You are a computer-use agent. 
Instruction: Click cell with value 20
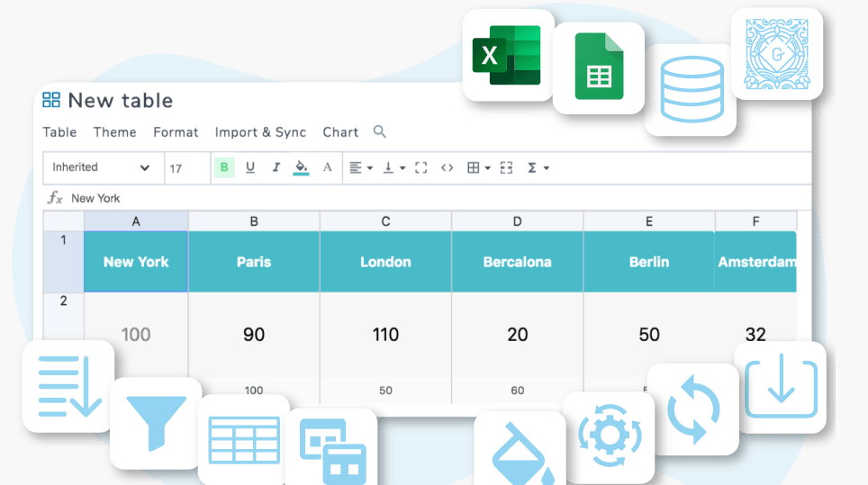(518, 335)
